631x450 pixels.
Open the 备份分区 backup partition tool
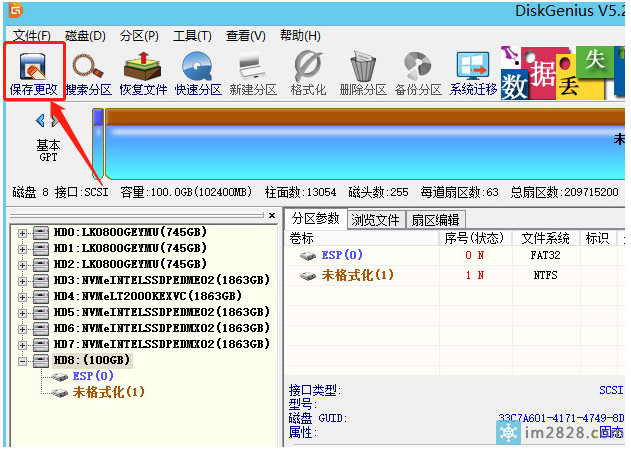pyautogui.click(x=417, y=72)
